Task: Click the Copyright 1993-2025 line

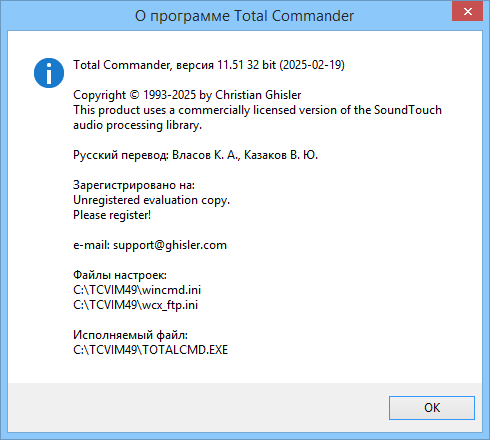Action: point(187,95)
